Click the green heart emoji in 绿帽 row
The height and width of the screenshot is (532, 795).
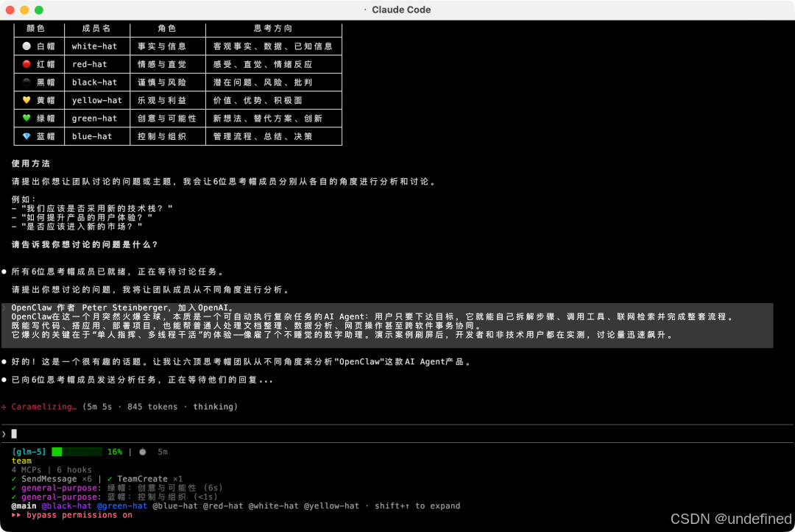26,118
